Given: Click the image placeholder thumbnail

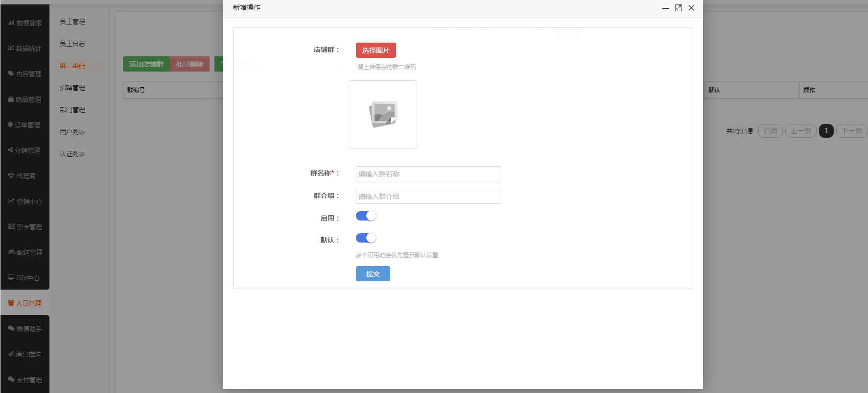Looking at the screenshot, I should click(382, 115).
